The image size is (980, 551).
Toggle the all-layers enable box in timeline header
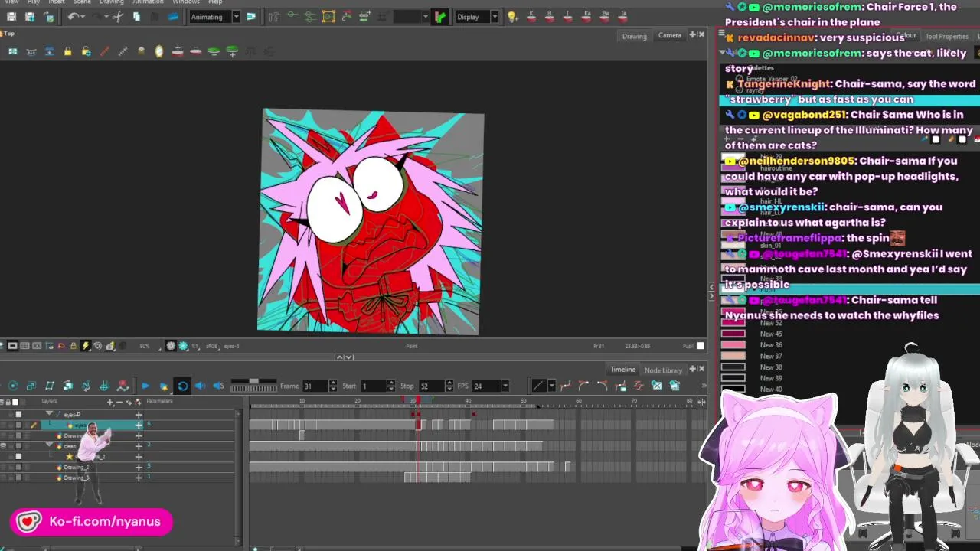click(x=15, y=402)
